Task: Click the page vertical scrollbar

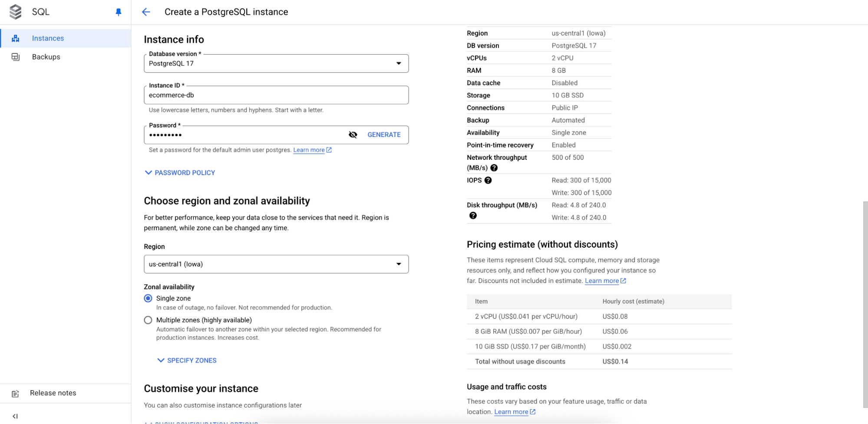Action: [865, 304]
